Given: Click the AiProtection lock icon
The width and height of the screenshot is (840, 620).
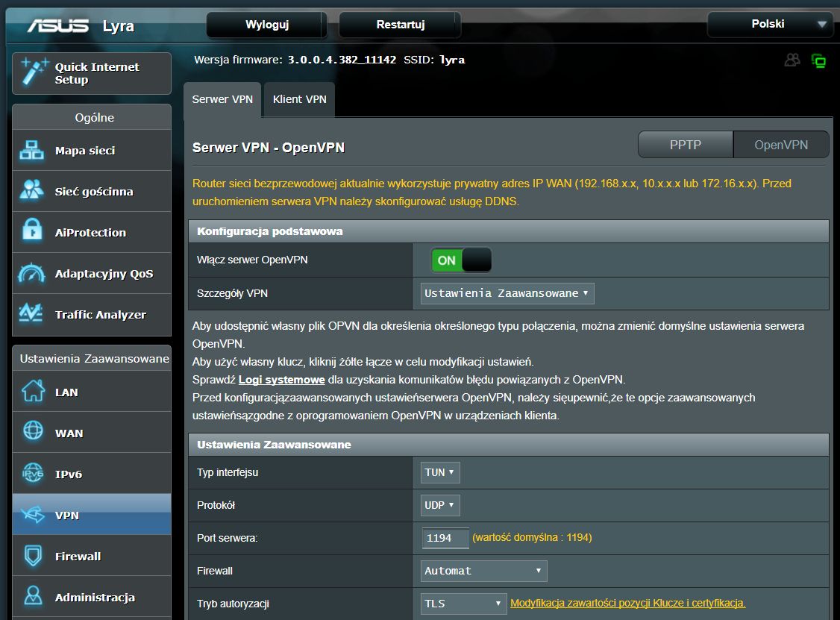Looking at the screenshot, I should tap(32, 231).
